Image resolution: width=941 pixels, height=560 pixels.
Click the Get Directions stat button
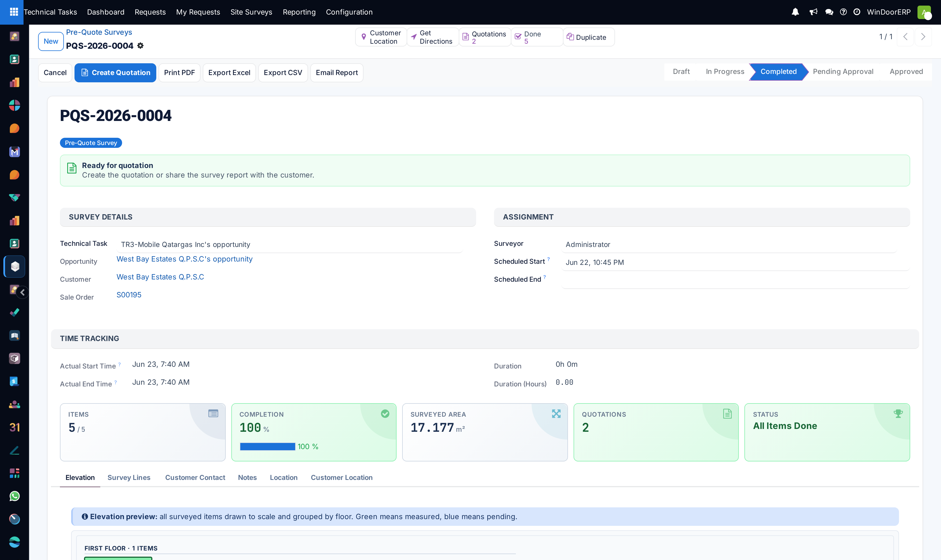(433, 37)
